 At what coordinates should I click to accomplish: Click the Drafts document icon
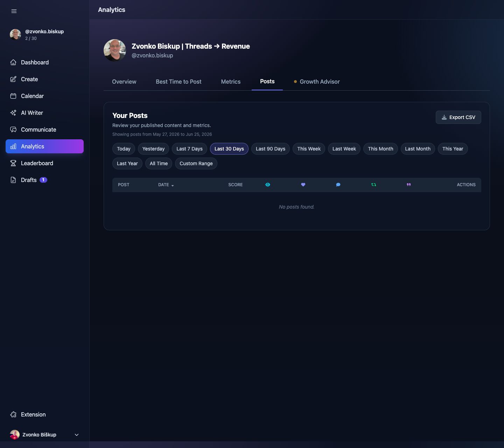pyautogui.click(x=13, y=180)
